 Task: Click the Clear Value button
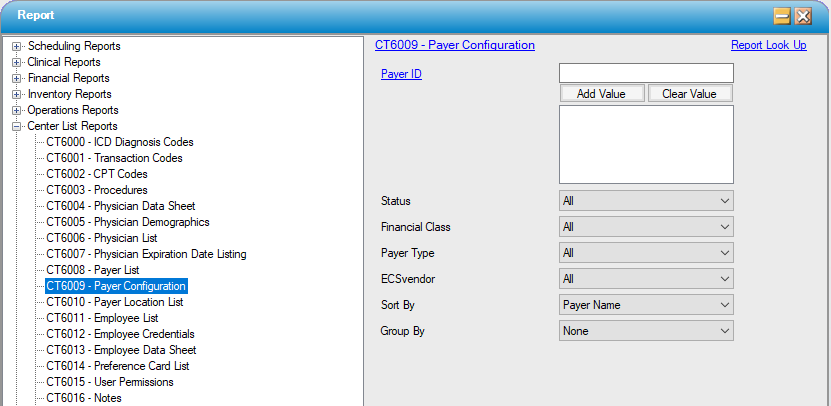pos(689,94)
